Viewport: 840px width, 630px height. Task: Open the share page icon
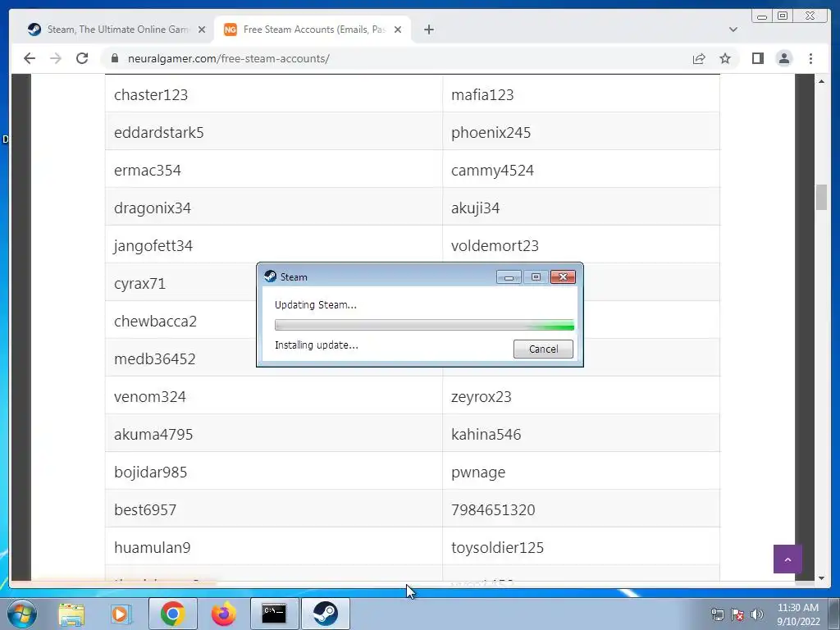[699, 58]
